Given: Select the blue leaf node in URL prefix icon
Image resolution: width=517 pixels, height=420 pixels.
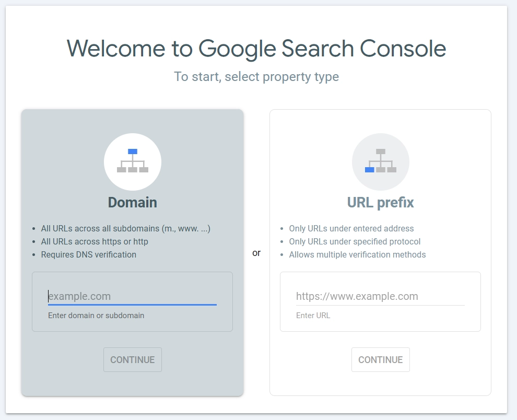Looking at the screenshot, I should point(369,170).
